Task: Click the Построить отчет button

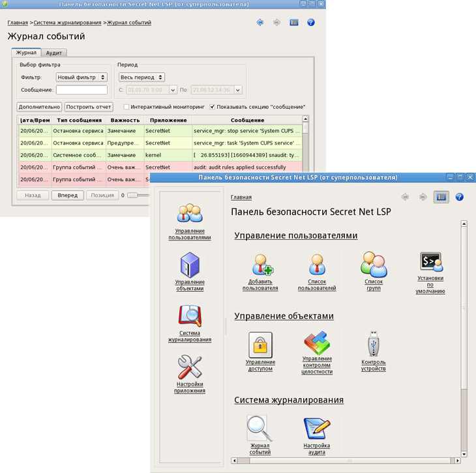Action: (x=89, y=107)
